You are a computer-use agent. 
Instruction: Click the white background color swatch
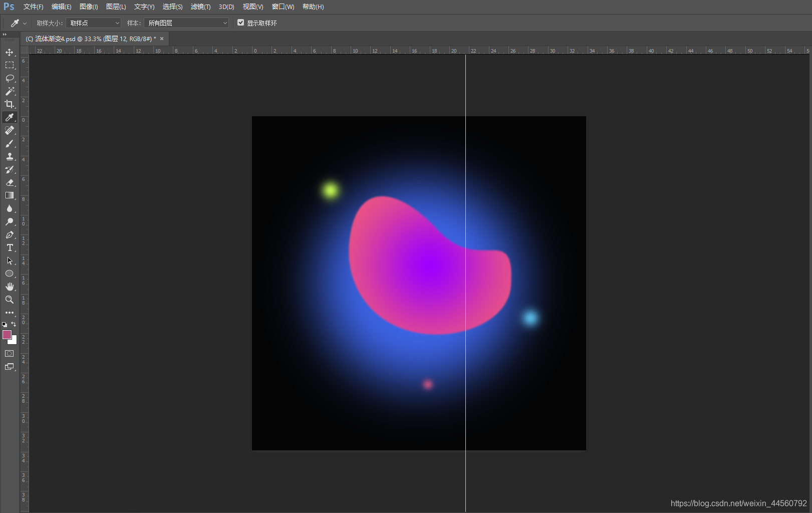14,341
